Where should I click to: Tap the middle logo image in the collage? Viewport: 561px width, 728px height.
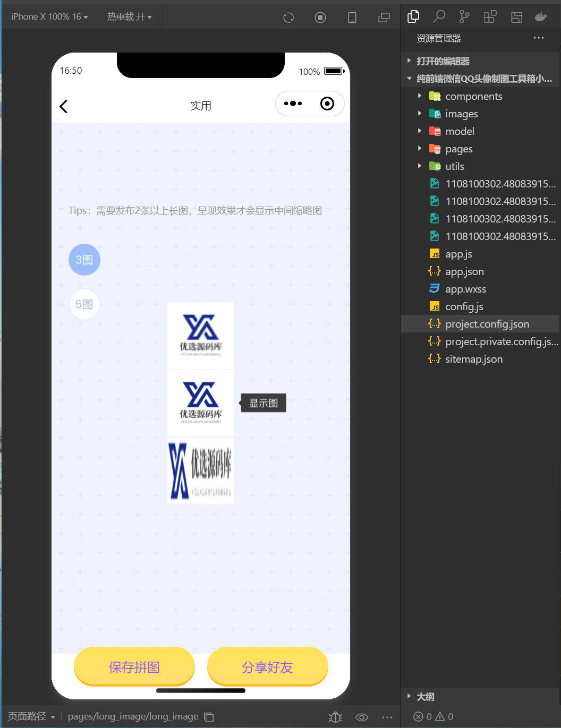(x=201, y=403)
